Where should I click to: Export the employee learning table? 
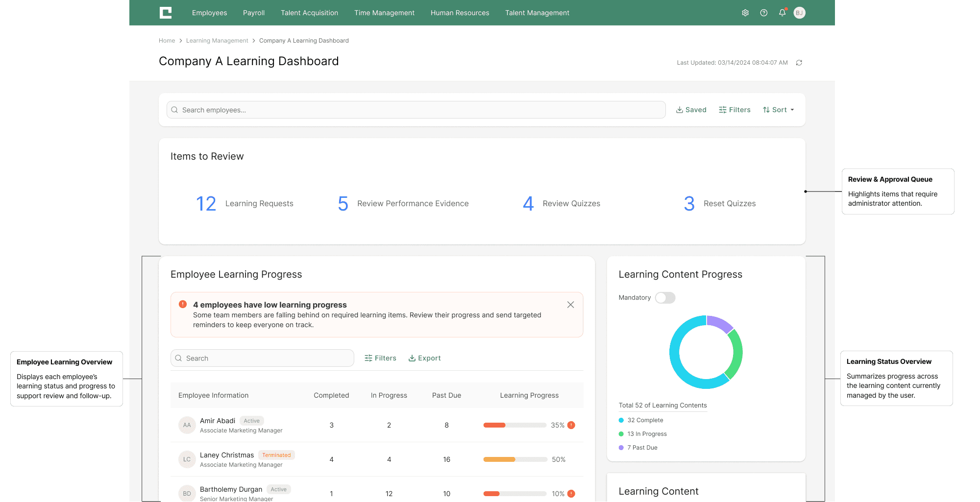[x=424, y=358]
